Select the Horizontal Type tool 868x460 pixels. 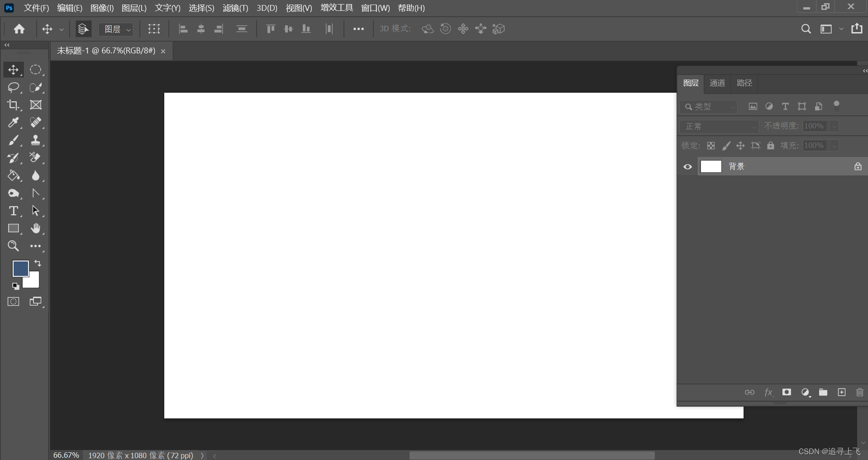(13, 211)
